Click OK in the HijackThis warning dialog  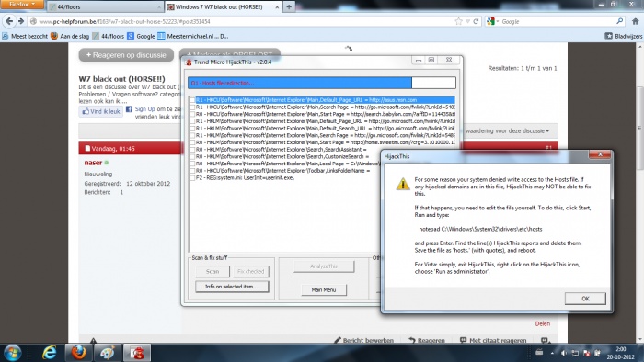tap(585, 299)
